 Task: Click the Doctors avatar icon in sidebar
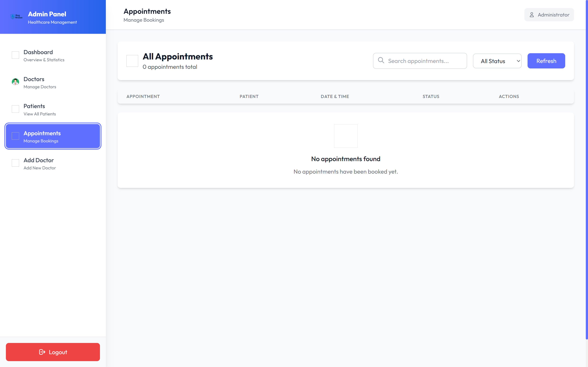(x=15, y=82)
